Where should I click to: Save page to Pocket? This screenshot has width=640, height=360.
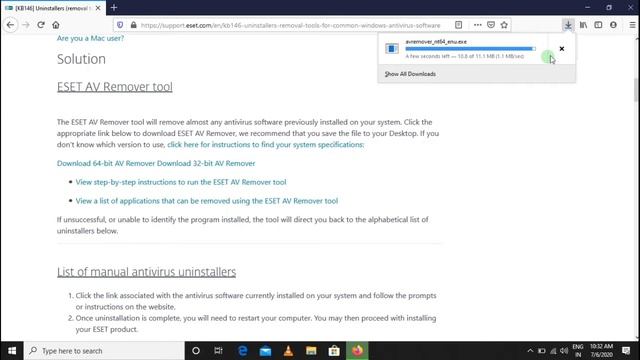(491, 25)
